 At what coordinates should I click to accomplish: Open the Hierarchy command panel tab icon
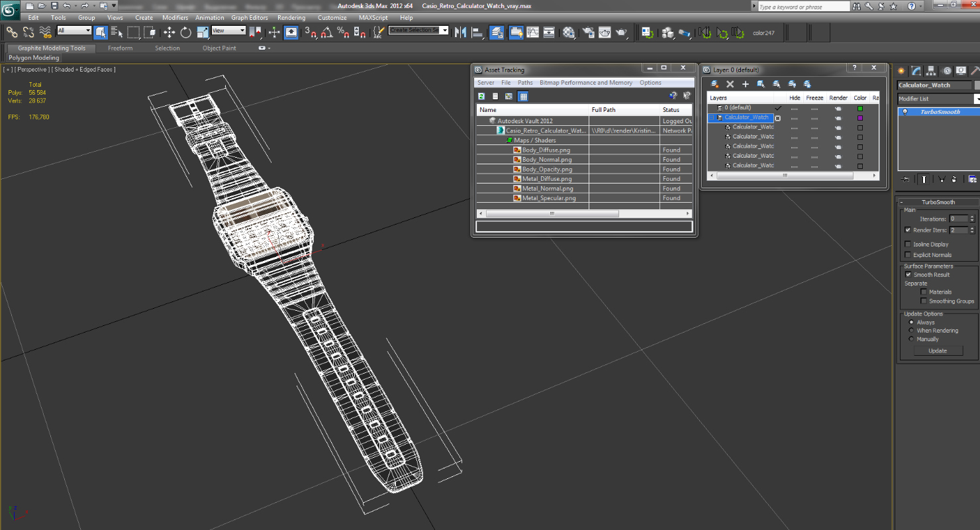pos(931,71)
